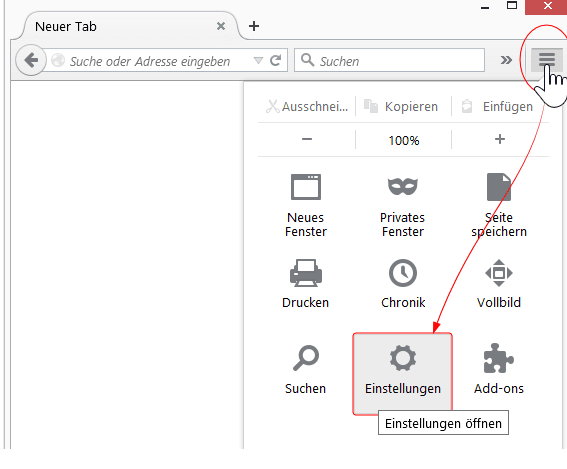Image resolution: width=567 pixels, height=469 pixels.
Task: Open the hamburger menu button
Action: (x=546, y=60)
